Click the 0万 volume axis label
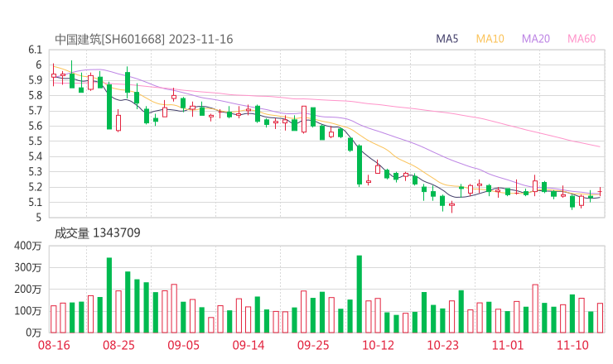The width and height of the screenshot is (613, 364). 33,333
